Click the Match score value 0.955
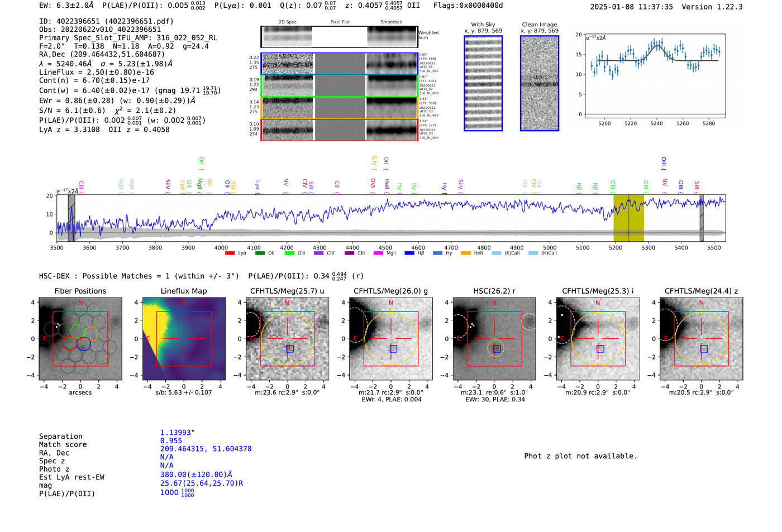Image resolution: width=782 pixels, height=532 pixels. [x=171, y=441]
